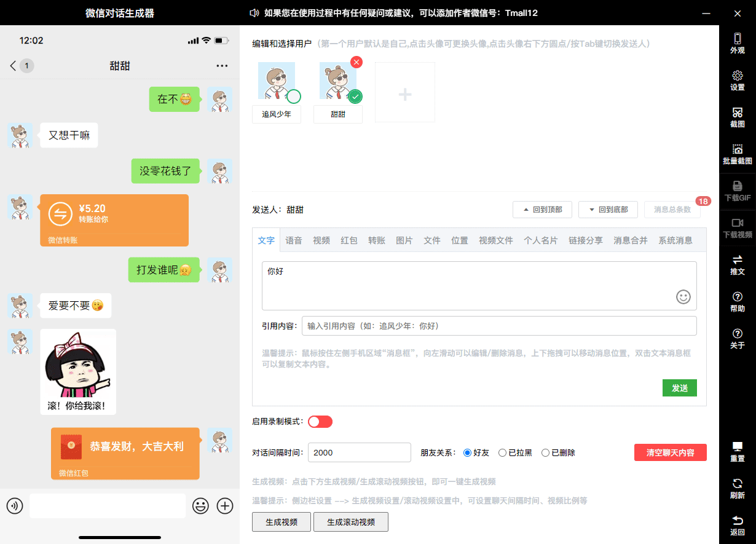
Task: Remove user 甜甜 with red X badge
Action: [x=356, y=62]
